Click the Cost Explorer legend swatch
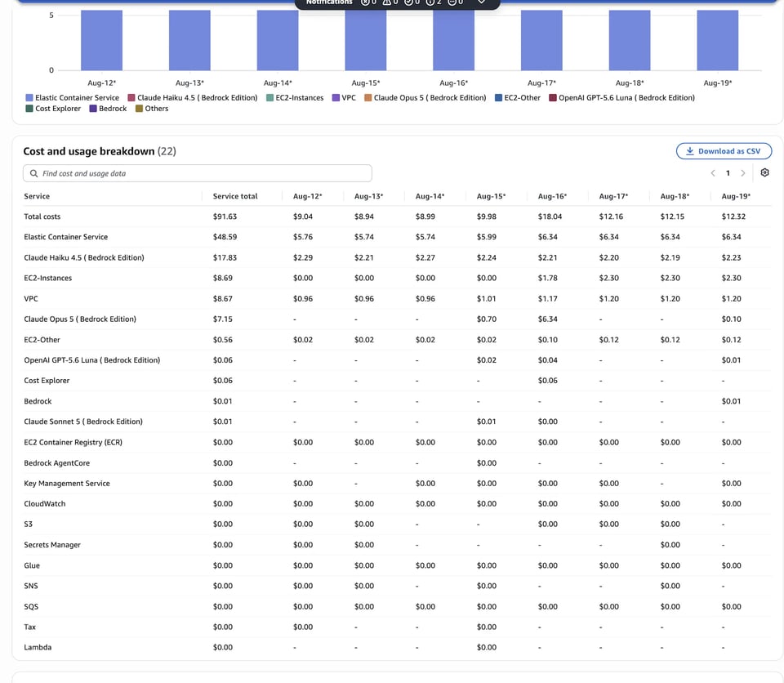Viewport: 784px width, 683px height. tap(29, 108)
